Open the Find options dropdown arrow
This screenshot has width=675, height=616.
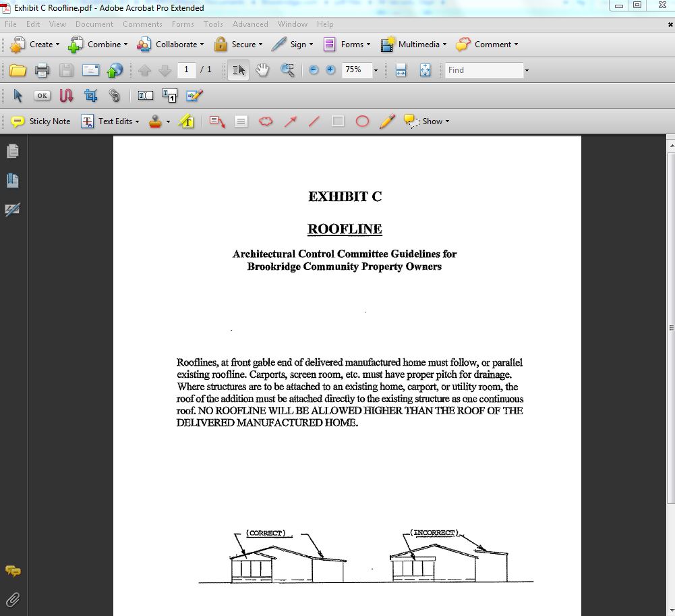527,70
